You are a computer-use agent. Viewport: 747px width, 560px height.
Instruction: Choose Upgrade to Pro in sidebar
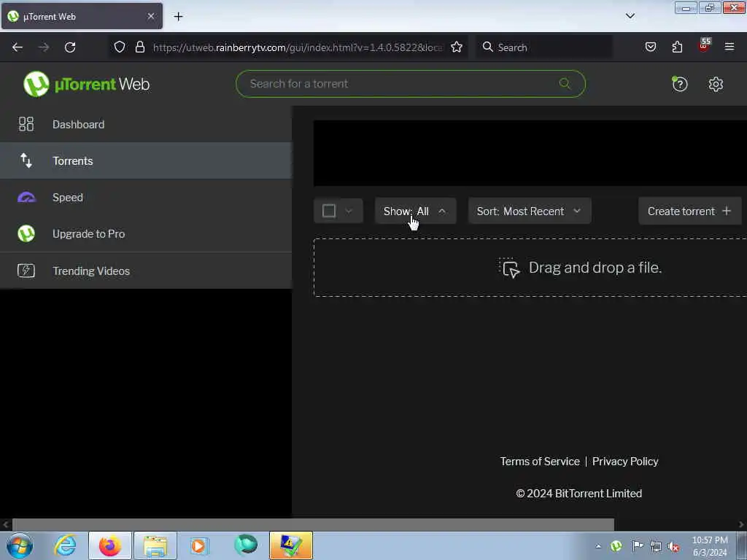[x=146, y=234]
